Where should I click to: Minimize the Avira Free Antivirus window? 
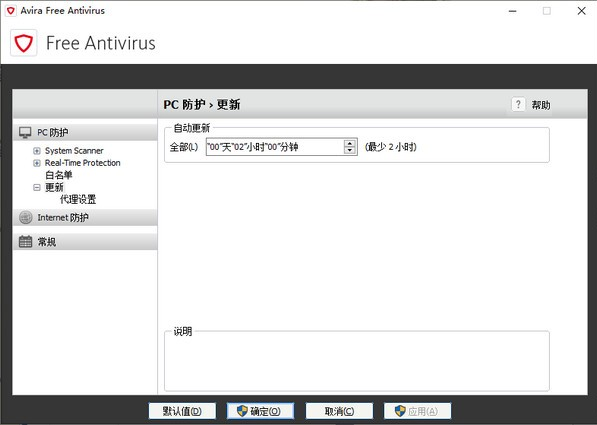[x=512, y=11]
